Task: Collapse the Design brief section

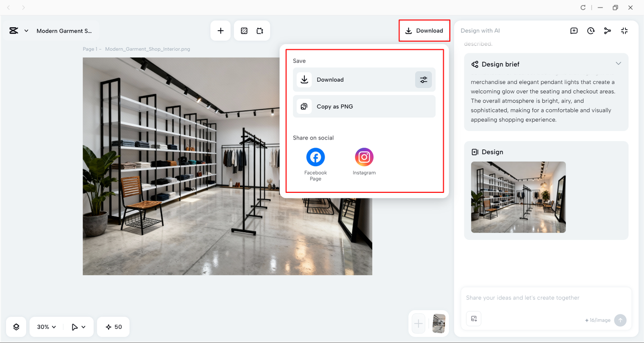Action: coord(618,63)
